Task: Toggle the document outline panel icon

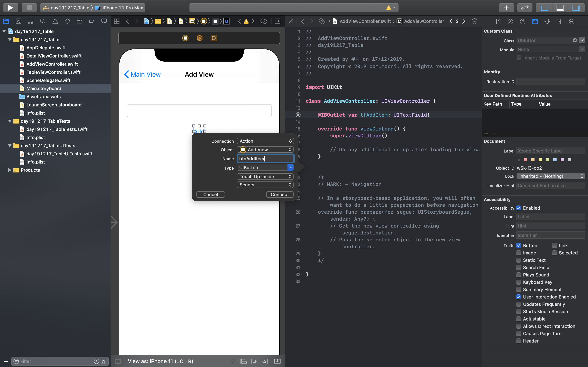Action: [x=118, y=361]
